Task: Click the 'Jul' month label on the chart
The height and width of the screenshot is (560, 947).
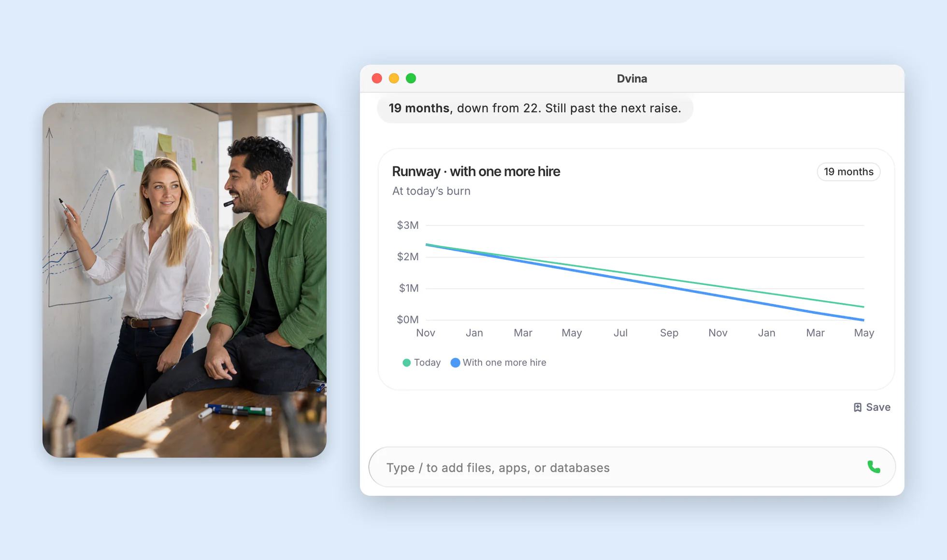Action: 620,333
